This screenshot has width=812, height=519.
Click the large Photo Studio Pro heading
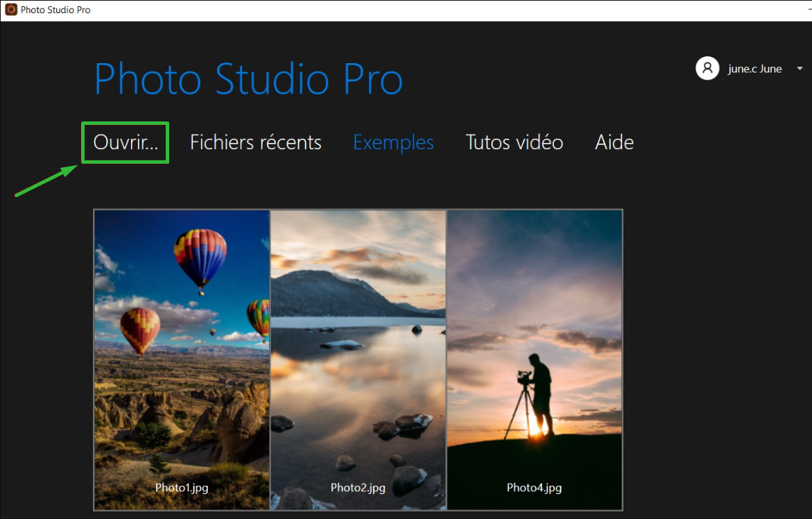coord(248,78)
